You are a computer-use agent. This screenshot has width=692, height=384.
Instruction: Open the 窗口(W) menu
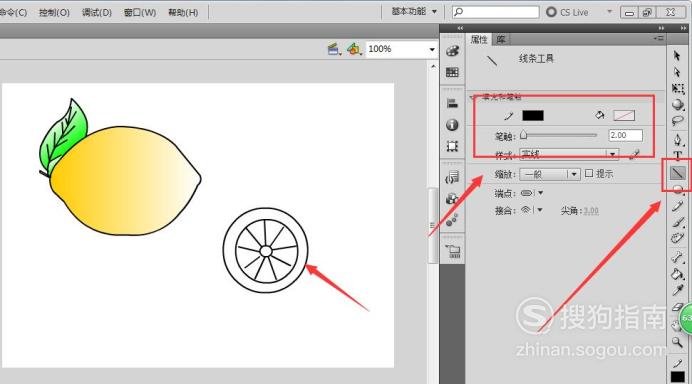(x=140, y=12)
